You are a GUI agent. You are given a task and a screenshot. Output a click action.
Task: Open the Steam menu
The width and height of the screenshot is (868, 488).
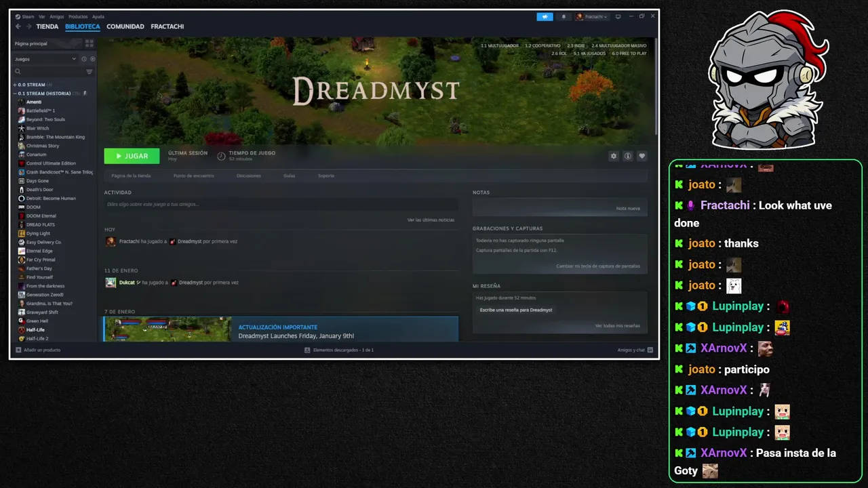(28, 16)
